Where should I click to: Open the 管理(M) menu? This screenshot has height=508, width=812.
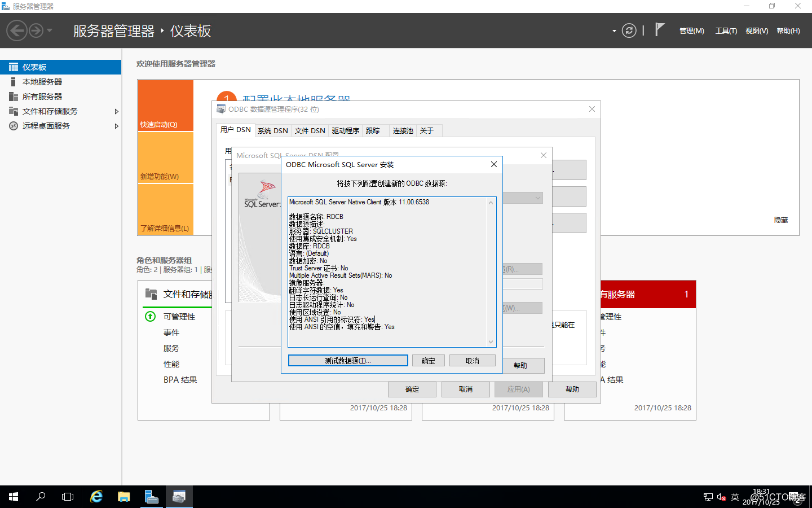[691, 31]
